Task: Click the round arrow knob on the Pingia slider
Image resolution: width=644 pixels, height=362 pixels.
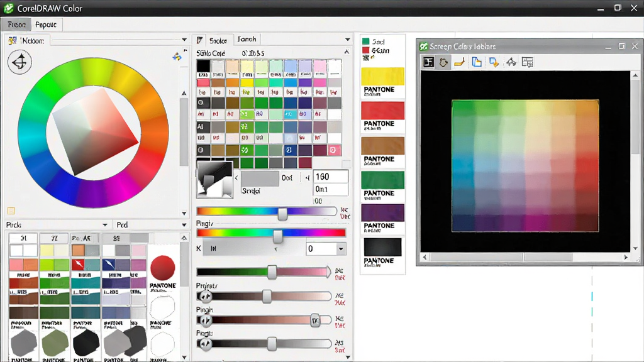Action: pos(205,344)
